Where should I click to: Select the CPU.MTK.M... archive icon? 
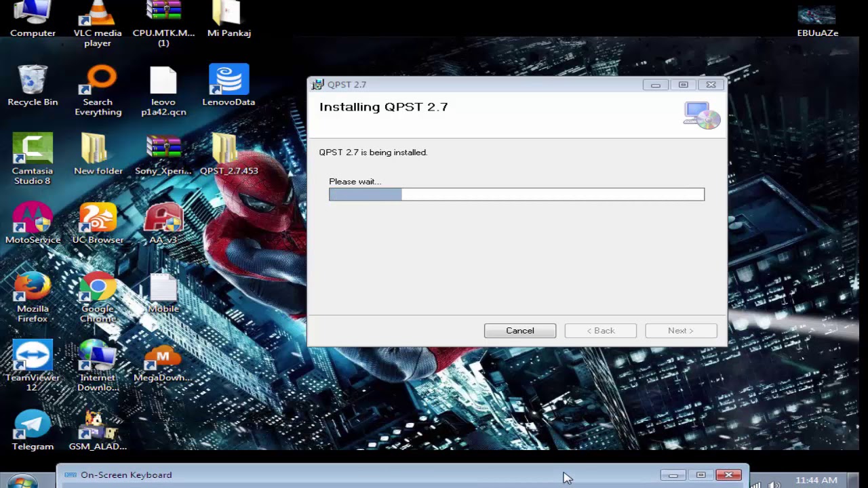(x=163, y=24)
